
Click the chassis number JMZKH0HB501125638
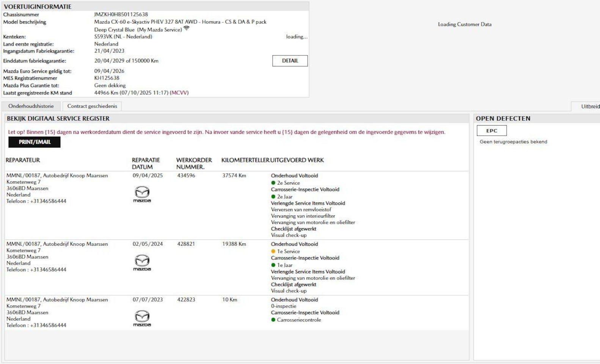tap(121, 14)
